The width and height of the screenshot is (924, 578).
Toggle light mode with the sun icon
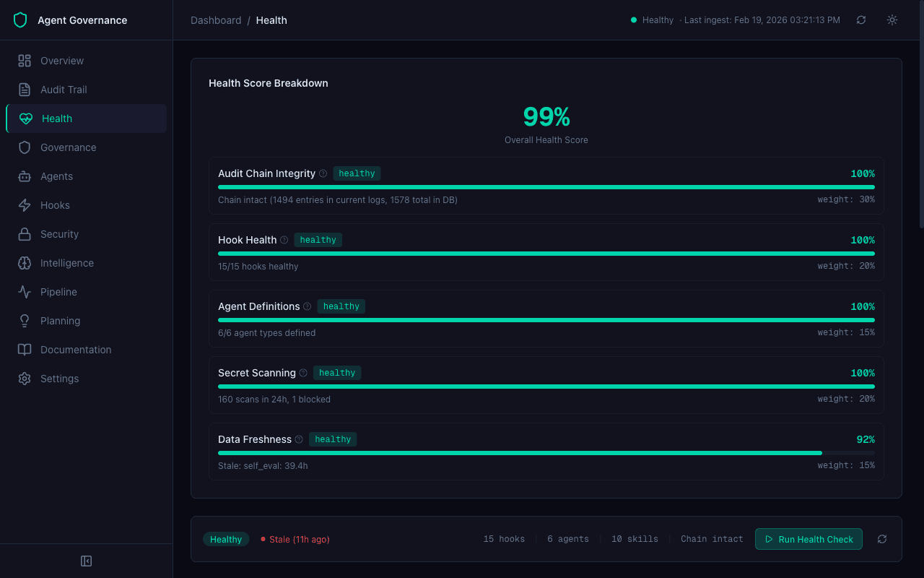[x=892, y=20]
